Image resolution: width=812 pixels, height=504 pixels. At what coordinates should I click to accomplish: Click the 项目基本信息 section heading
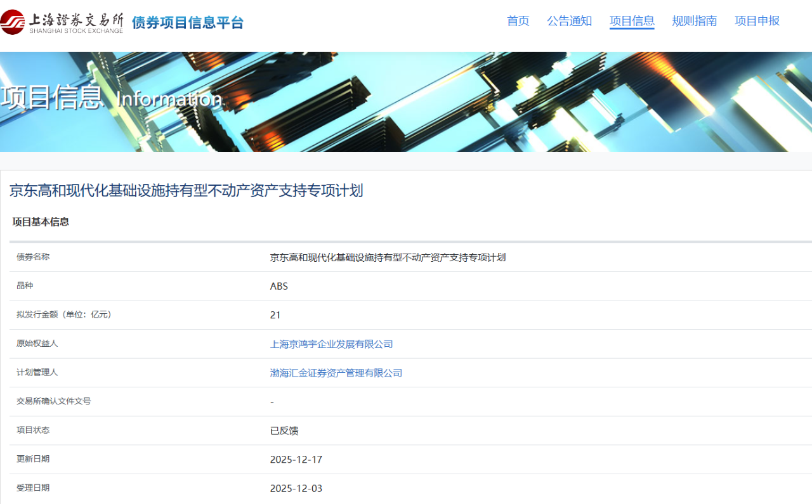click(41, 222)
